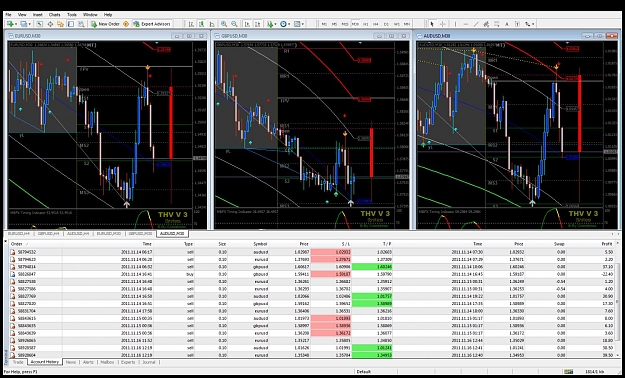Viewport: 625px width, 378px height.
Task: Toggle the Expert Advisors button
Action: click(x=152, y=24)
